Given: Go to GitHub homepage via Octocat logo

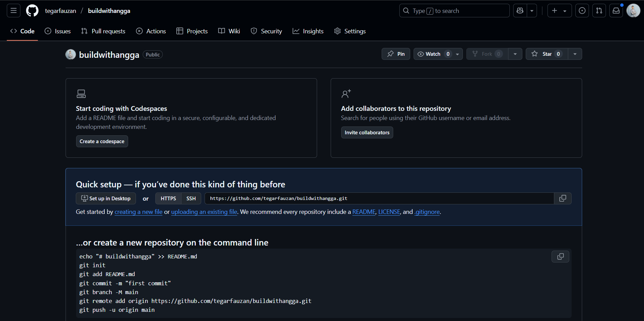Looking at the screenshot, I should pos(32,11).
